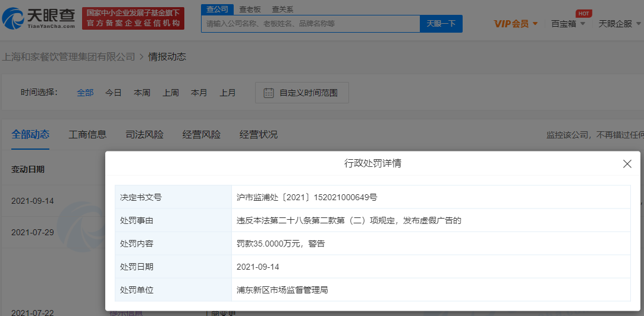Click the 天眼一下 search button
Image resolution: width=644 pixels, height=316 pixels.
click(x=441, y=24)
